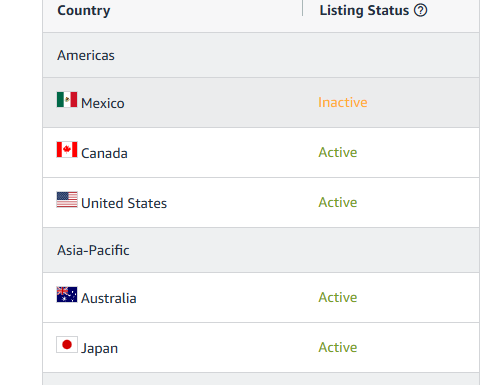Click the Active status for Japan
Viewport: 504px width, 385px height.
338,347
